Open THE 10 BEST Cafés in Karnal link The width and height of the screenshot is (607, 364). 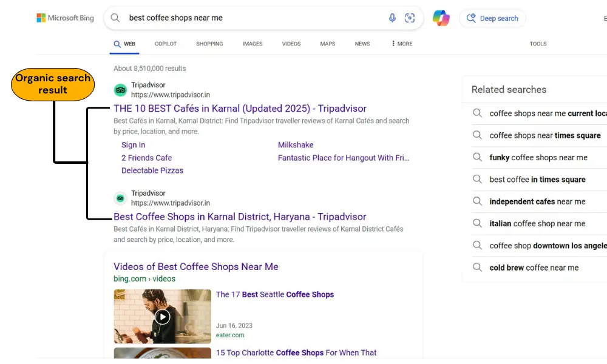[240, 109]
